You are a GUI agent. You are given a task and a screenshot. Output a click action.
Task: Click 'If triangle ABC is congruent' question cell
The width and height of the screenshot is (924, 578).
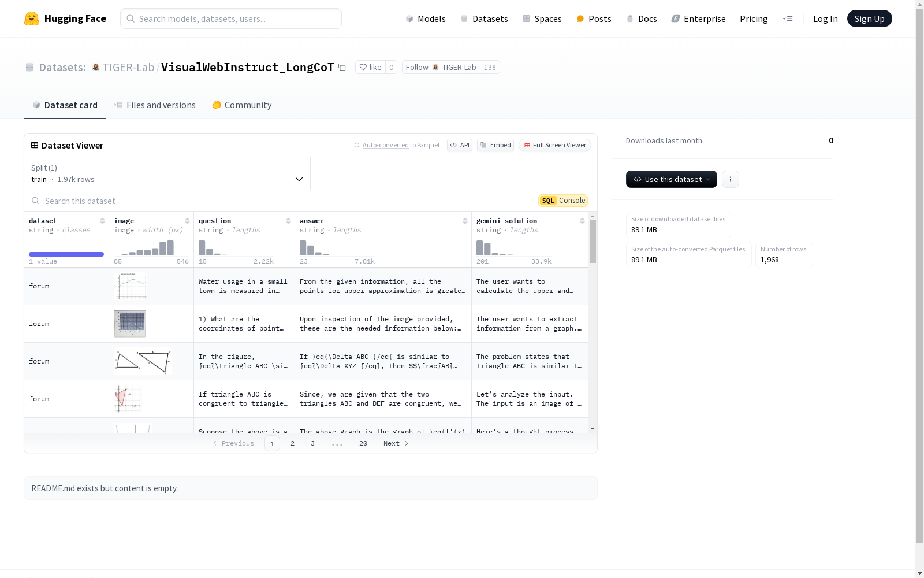[x=244, y=399]
